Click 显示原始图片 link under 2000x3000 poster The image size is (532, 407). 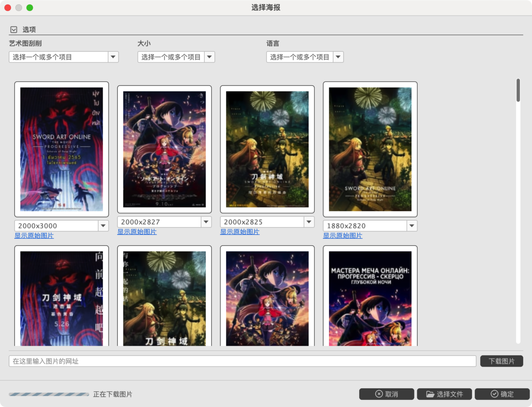click(34, 236)
